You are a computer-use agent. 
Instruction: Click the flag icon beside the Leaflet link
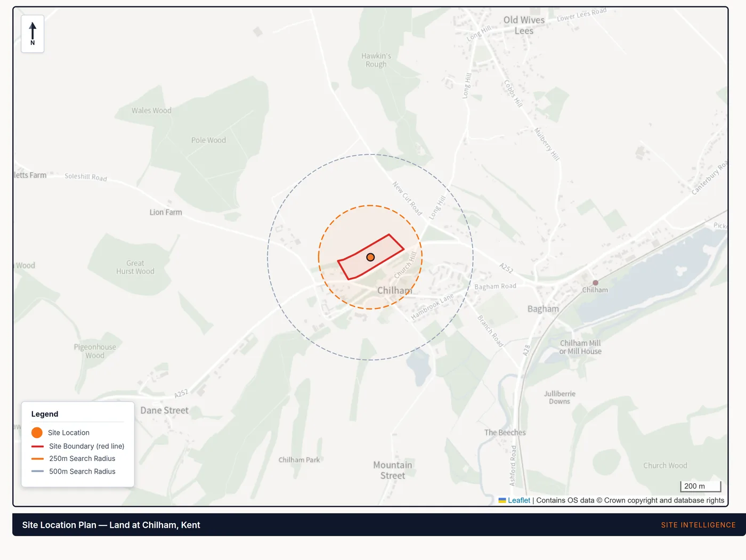502,500
